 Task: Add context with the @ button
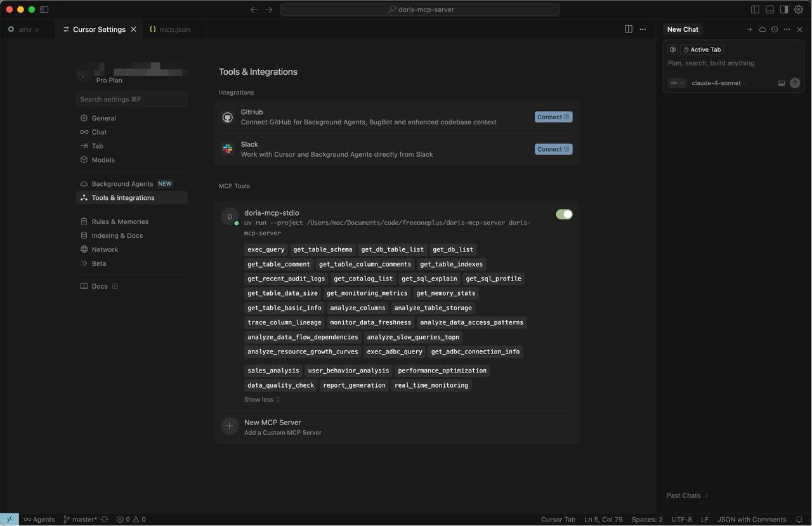pyautogui.click(x=673, y=49)
